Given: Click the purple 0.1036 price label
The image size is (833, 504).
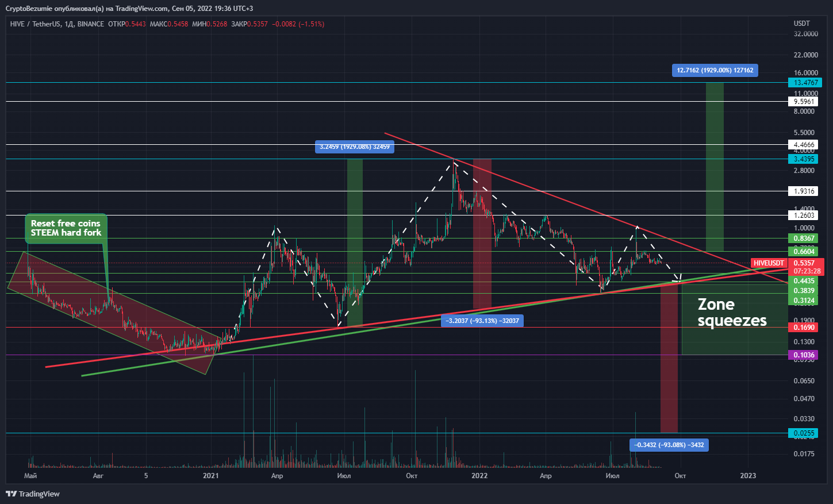Looking at the screenshot, I should (804, 355).
